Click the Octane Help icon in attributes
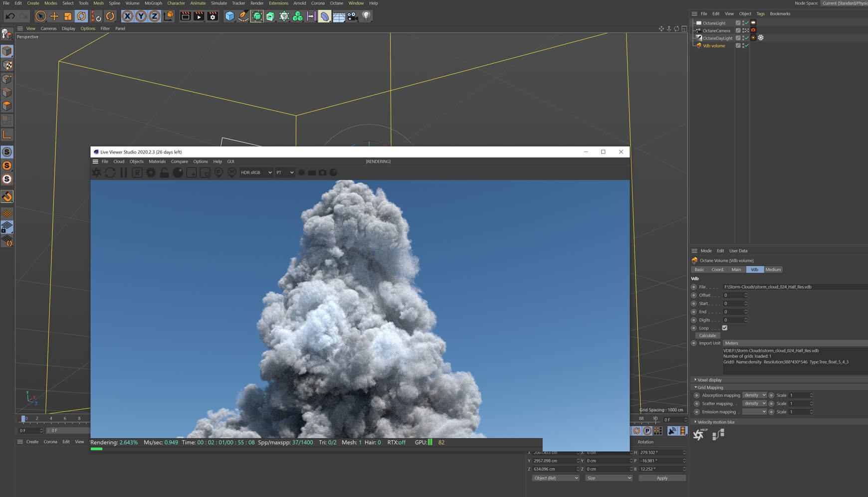Screen dimensions: 868x497 pyautogui.click(x=699, y=435)
